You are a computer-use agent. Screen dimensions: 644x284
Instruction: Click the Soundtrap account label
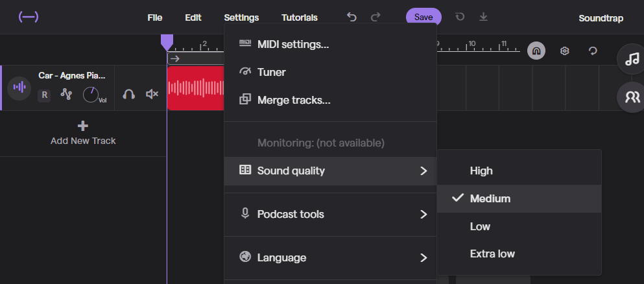601,18
